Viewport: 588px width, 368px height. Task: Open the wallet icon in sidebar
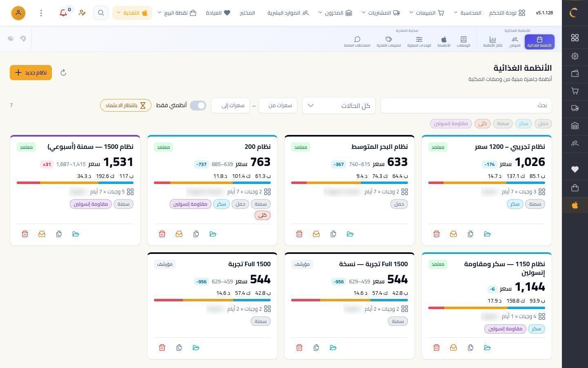(x=575, y=74)
